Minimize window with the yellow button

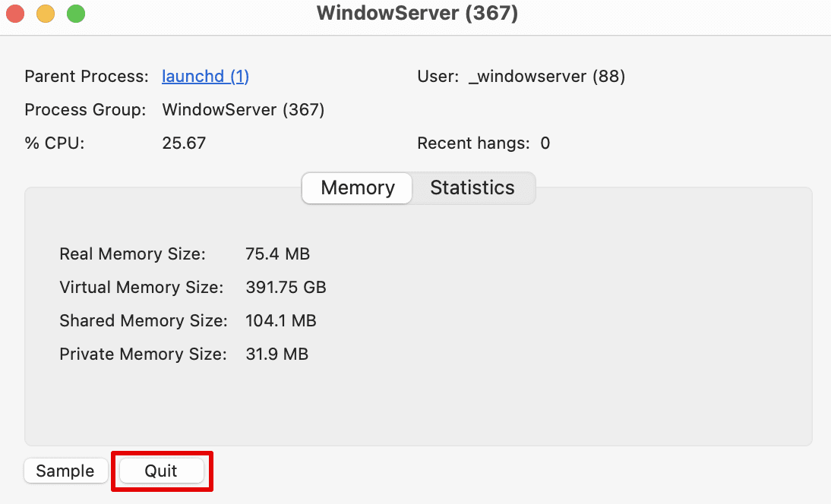coord(45,13)
